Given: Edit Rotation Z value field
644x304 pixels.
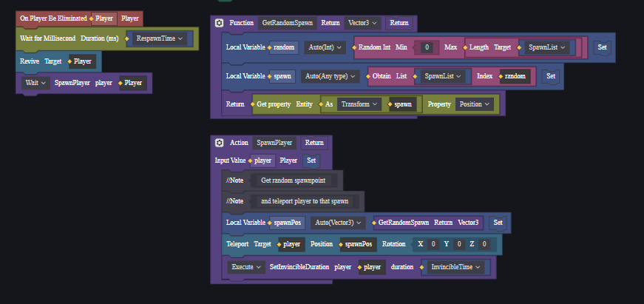Looking at the screenshot, I should [x=484, y=244].
